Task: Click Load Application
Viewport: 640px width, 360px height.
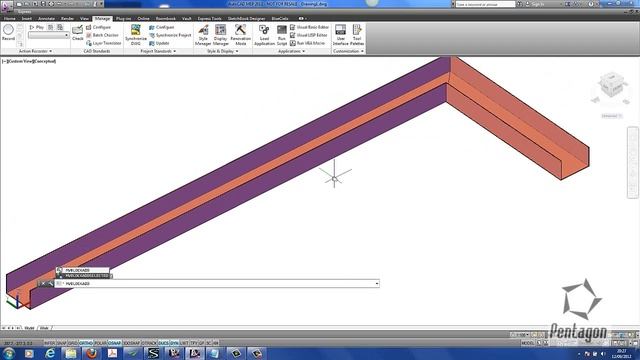Action: [x=264, y=35]
